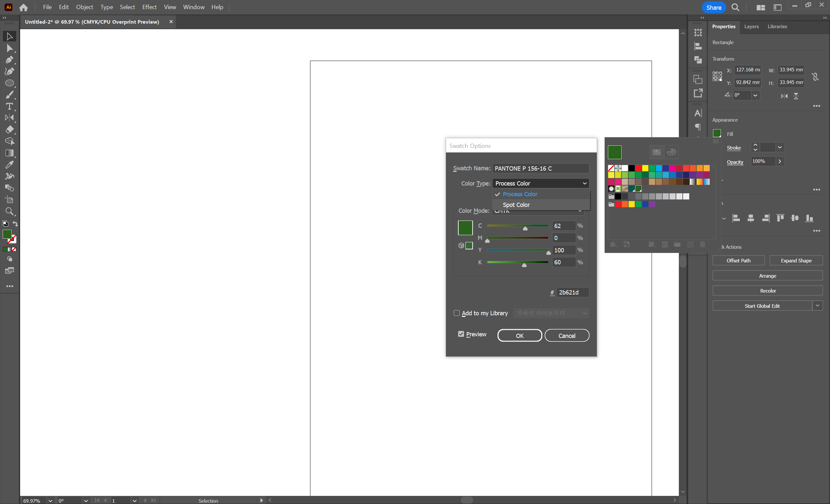Open the Object menu
This screenshot has width=830, height=504.
[x=84, y=7]
